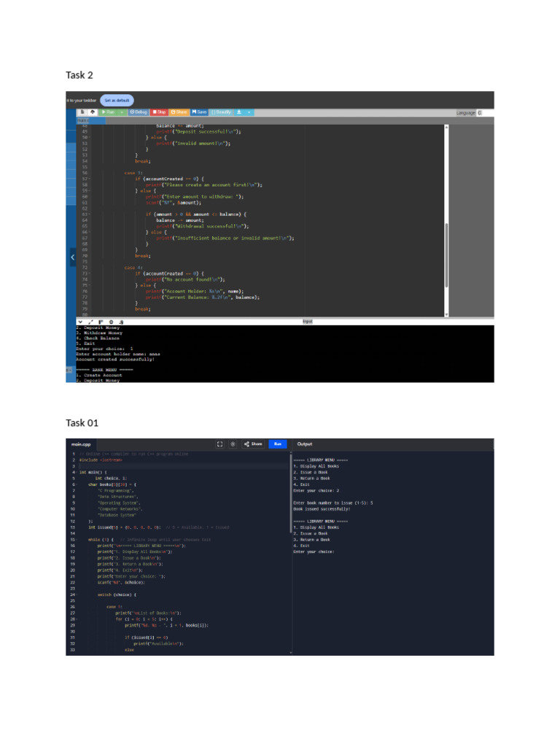
Task: Click the orange Share button in Task 2
Action: click(179, 112)
